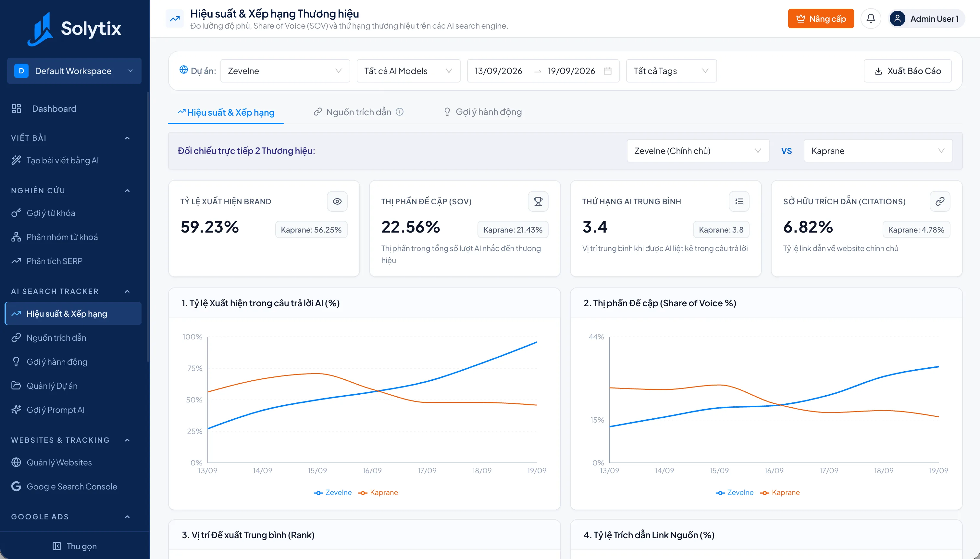Image resolution: width=980 pixels, height=559 pixels.
Task: Click the list icon in Thứ hạng AI trung bình card
Action: tap(739, 201)
